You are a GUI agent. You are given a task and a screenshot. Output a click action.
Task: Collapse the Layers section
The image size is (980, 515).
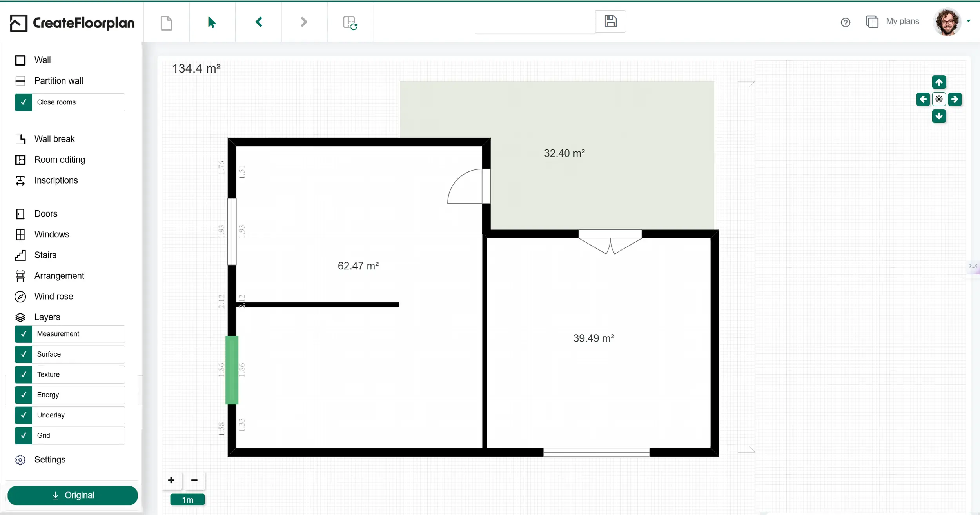tap(47, 317)
